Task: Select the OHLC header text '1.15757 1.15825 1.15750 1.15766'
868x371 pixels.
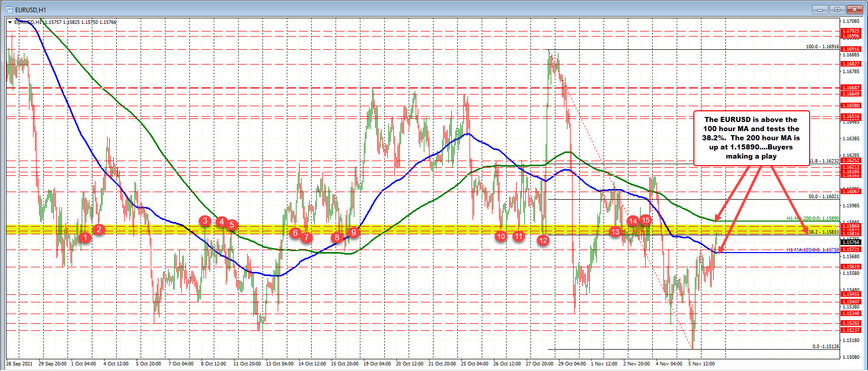Action: click(x=81, y=22)
